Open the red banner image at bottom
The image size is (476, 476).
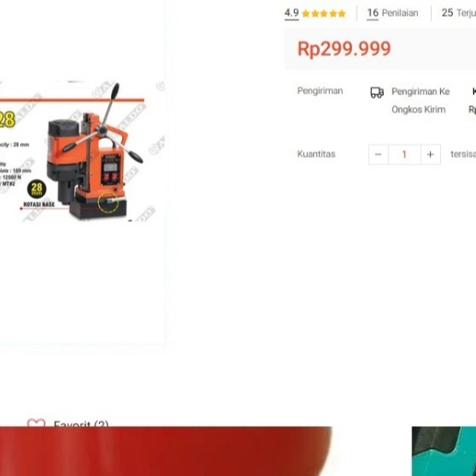click(165, 451)
